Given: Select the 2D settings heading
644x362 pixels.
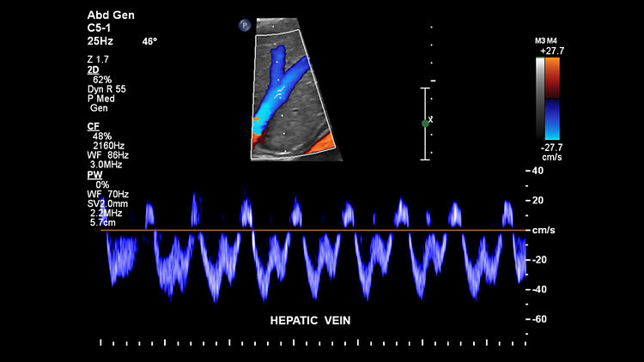Looking at the screenshot, I should click(93, 69).
